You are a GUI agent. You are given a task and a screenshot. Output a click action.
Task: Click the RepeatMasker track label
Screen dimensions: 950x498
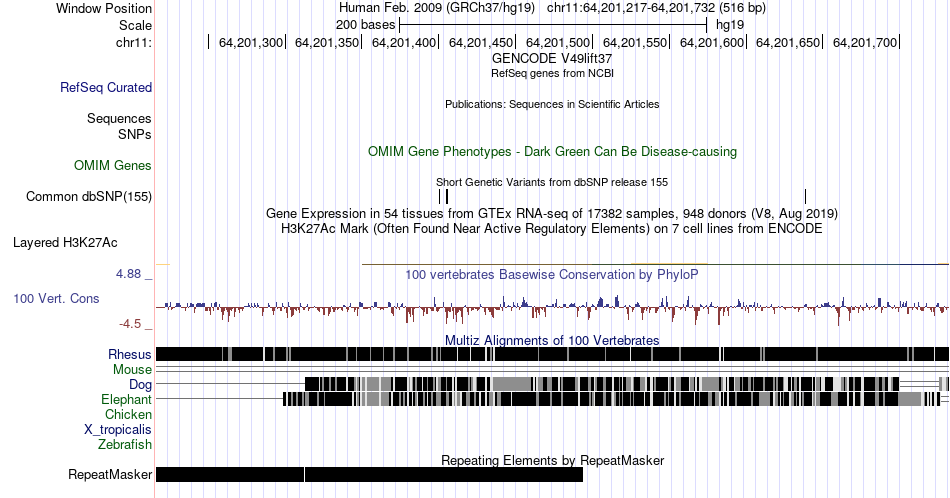tap(110, 474)
